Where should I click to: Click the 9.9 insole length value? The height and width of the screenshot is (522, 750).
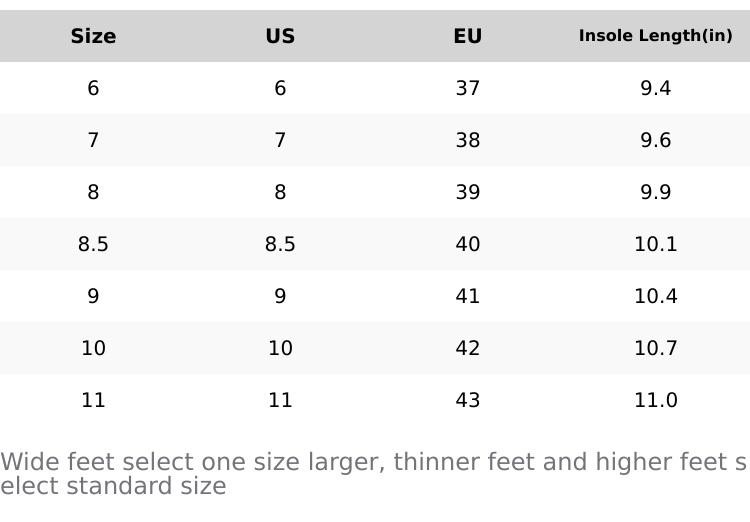(655, 192)
